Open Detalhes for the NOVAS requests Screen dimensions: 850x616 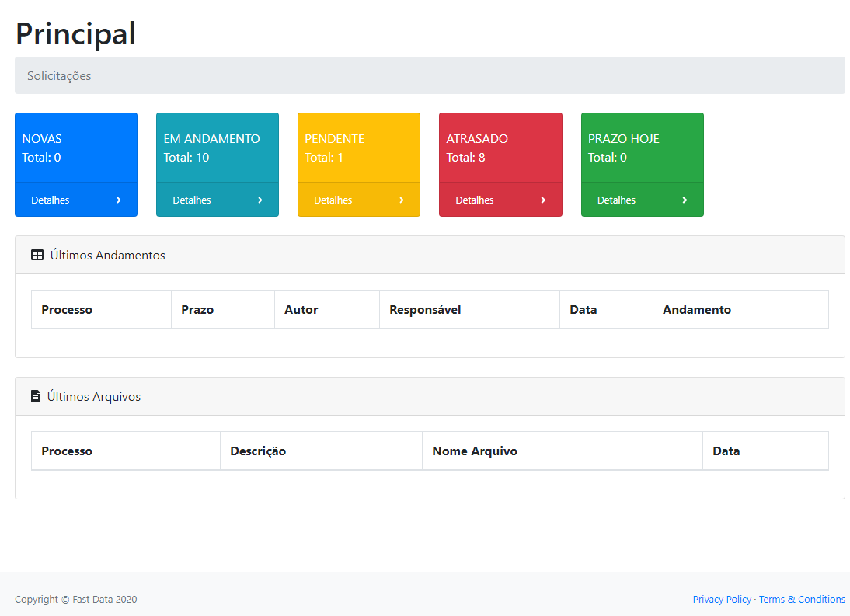[51, 200]
